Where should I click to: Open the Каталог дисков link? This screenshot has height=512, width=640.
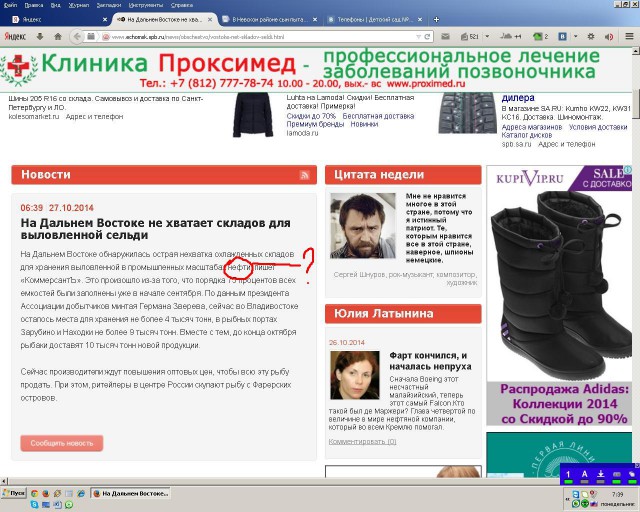pos(527,135)
